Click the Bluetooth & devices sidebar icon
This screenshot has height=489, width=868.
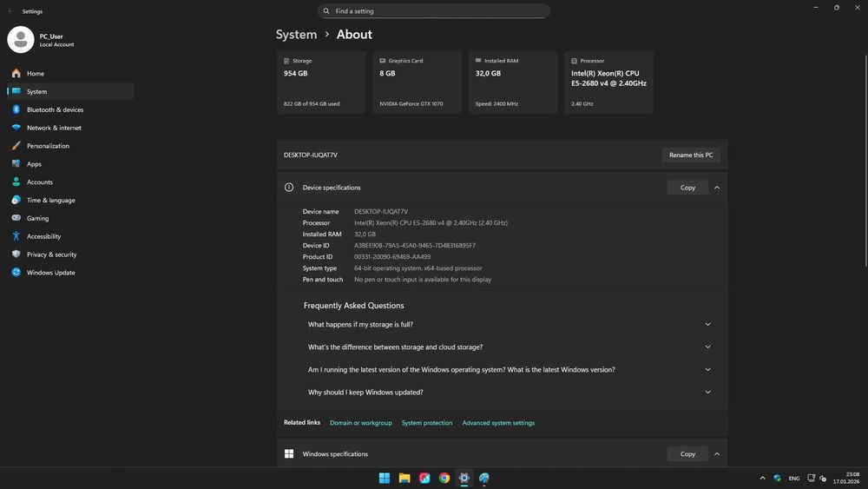[x=16, y=109]
